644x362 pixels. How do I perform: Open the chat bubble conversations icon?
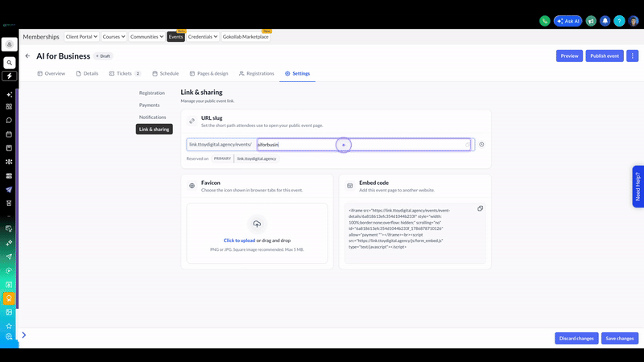click(9, 120)
